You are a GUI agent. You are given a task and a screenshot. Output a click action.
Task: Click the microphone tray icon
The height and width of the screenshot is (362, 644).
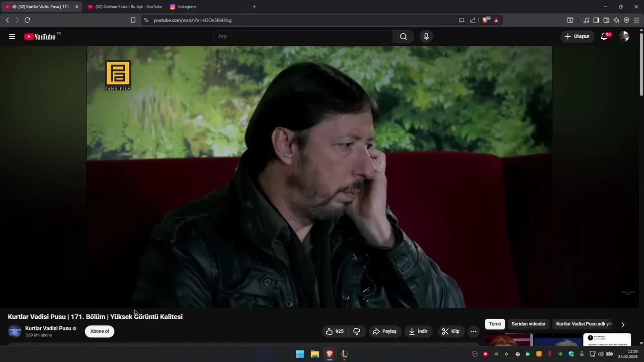click(582, 354)
